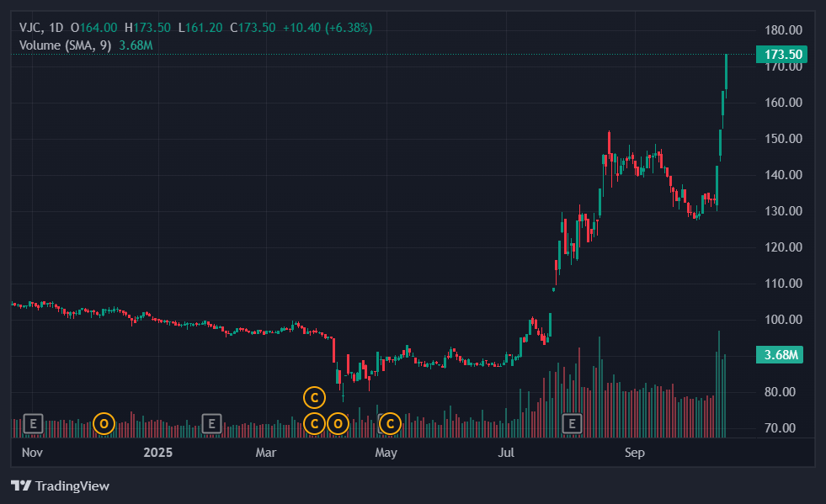Click the current price label 173.50
The image size is (826, 504).
click(782, 55)
